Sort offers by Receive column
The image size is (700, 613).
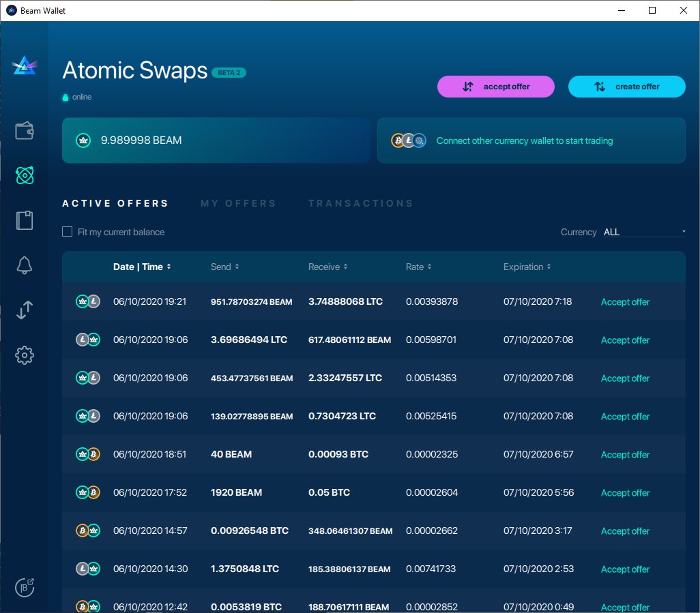point(327,267)
